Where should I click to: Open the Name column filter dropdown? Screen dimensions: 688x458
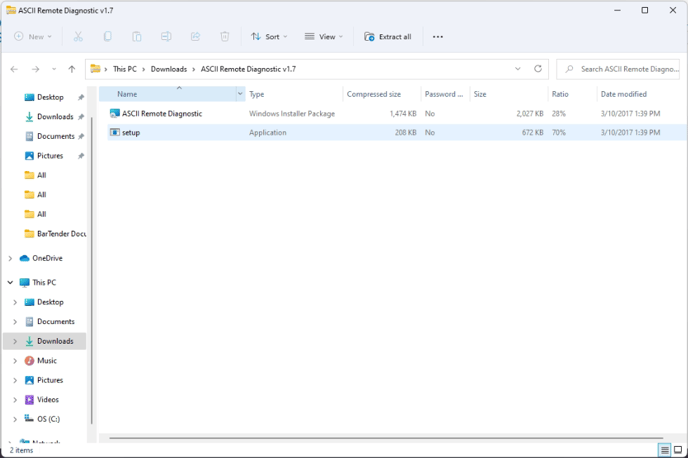(240, 94)
